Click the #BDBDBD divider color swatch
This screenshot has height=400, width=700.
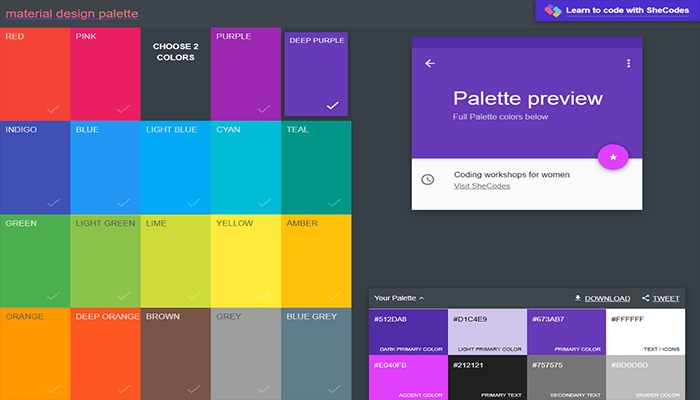[x=646, y=378]
